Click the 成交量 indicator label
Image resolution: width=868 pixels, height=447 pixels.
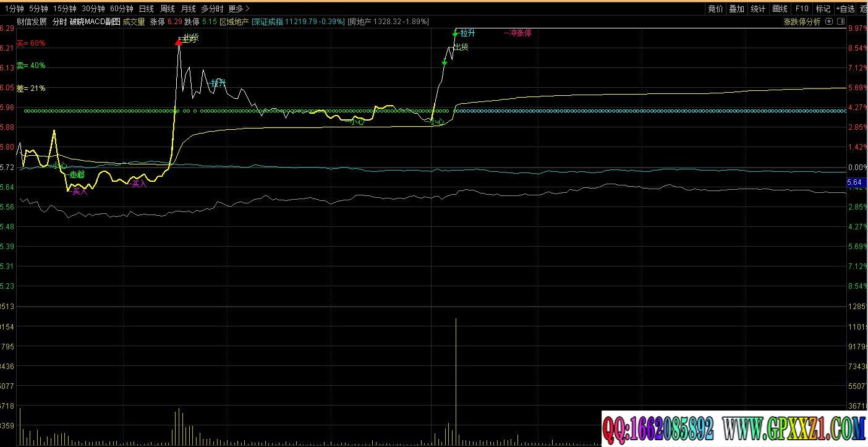[134, 22]
